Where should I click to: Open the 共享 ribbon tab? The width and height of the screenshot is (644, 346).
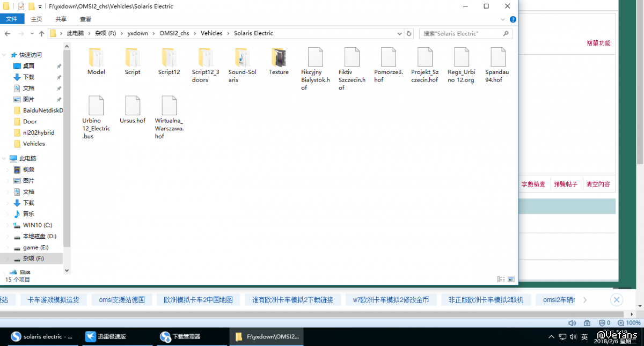click(x=61, y=19)
